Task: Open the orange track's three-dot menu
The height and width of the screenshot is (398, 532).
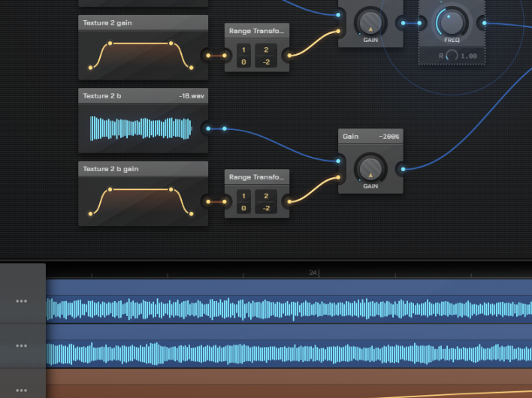Action: 21,390
